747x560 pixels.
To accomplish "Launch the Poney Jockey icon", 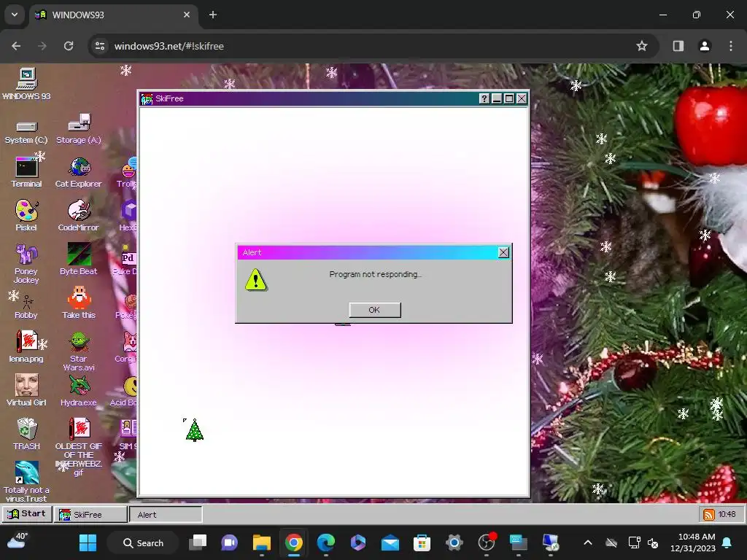I will (26, 263).
